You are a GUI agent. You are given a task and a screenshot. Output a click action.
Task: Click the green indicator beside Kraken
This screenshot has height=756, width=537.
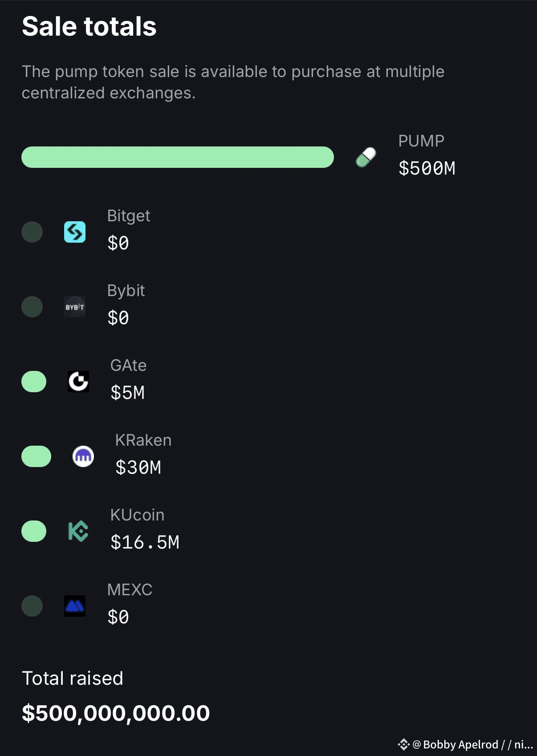[37, 456]
